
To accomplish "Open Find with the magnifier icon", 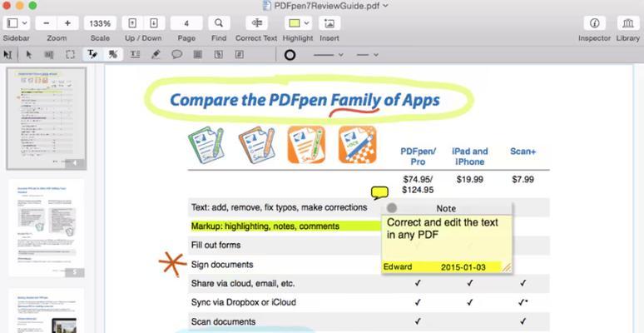I will [x=219, y=23].
